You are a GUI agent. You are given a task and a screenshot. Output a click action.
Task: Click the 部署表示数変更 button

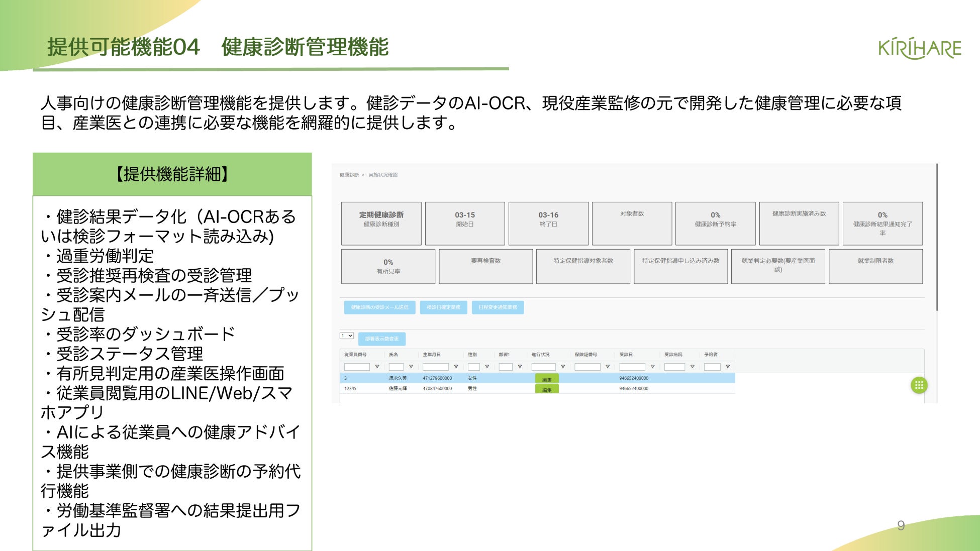coord(381,339)
